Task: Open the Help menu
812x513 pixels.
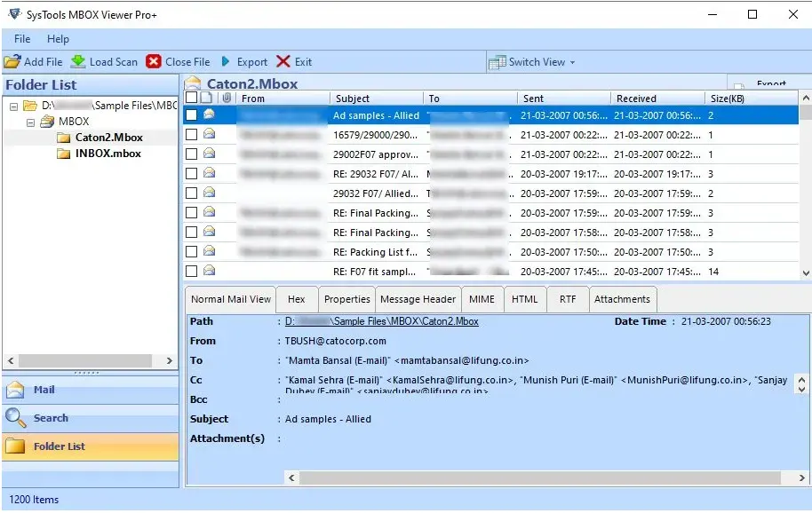Action: [58, 39]
